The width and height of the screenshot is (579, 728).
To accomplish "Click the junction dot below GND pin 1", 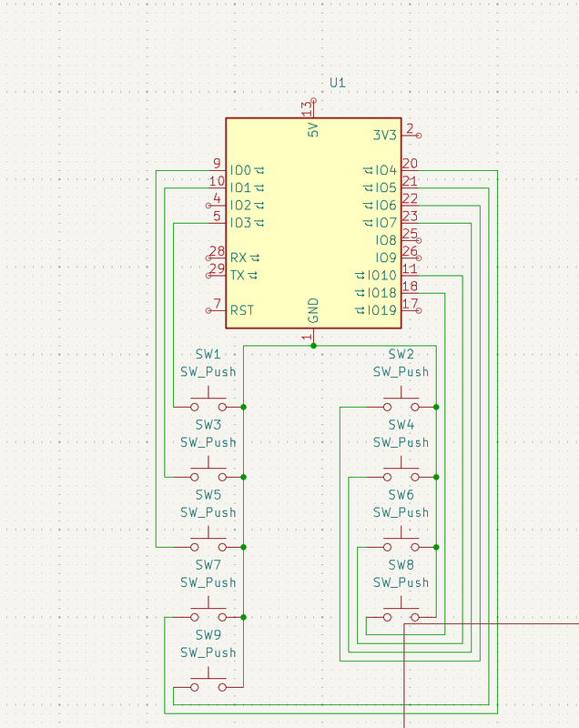I will (313, 346).
